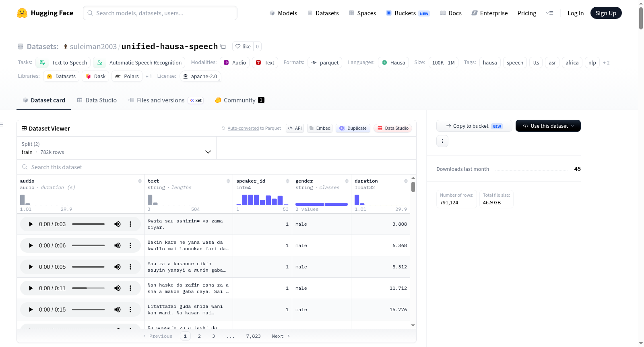Mute the 0:03 audio clip
Image resolution: width=644 pixels, height=347 pixels.
[118, 224]
